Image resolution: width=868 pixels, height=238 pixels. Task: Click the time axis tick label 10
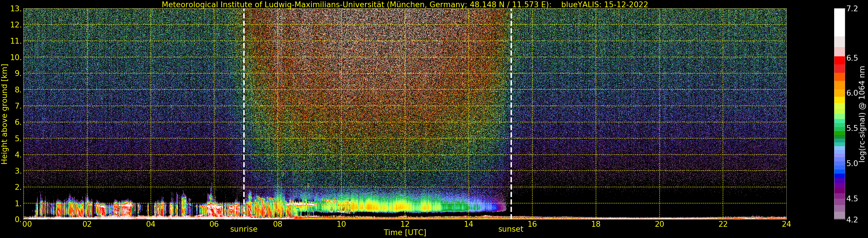pyautogui.click(x=341, y=224)
